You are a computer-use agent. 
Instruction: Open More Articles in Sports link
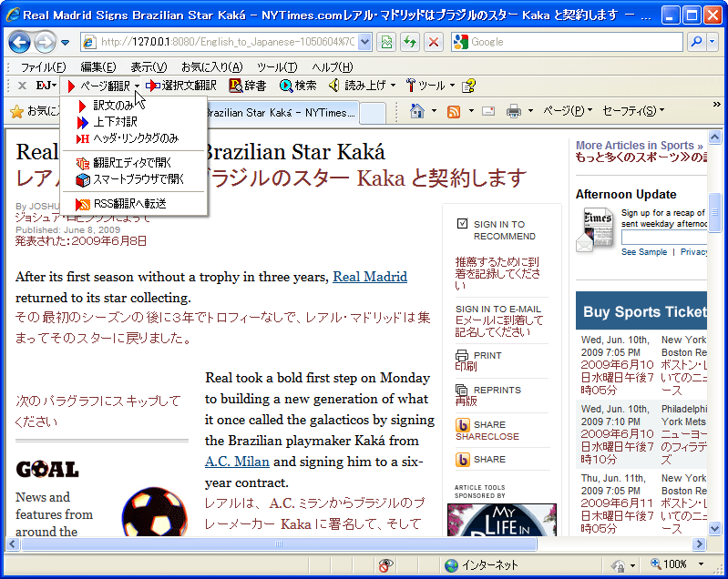pyautogui.click(x=640, y=146)
